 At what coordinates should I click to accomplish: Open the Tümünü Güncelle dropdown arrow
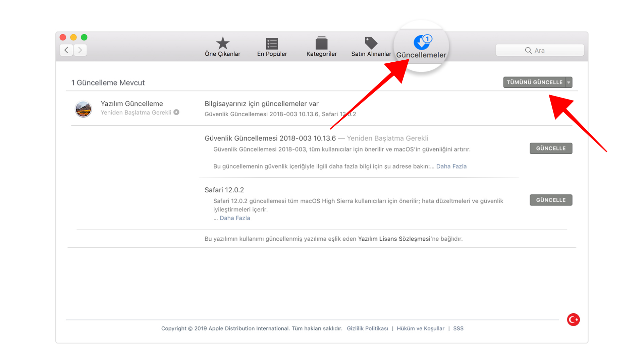pos(569,82)
